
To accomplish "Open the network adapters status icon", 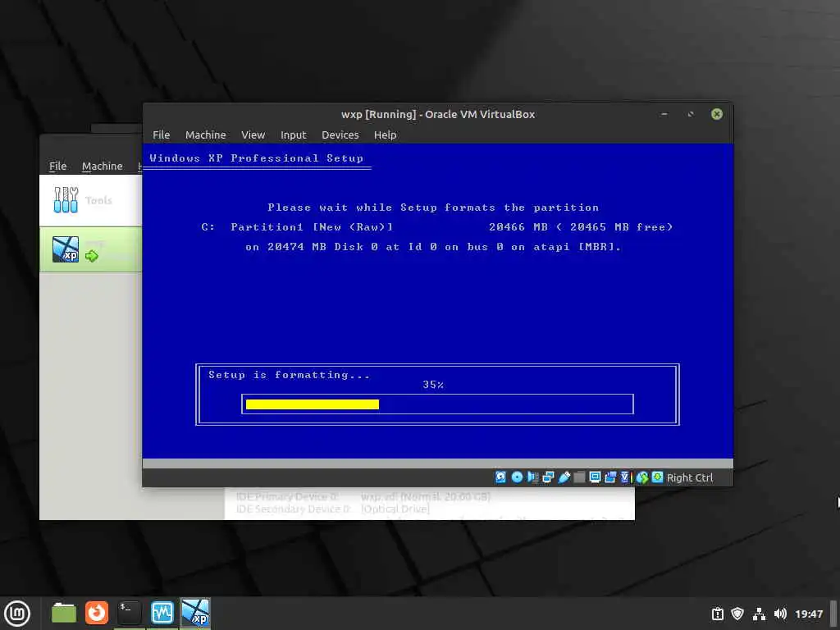I will [x=548, y=477].
